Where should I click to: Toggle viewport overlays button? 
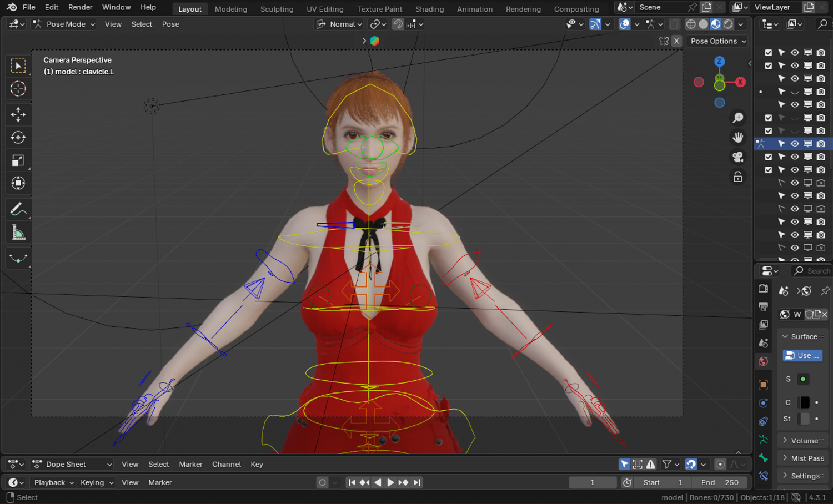(x=625, y=24)
